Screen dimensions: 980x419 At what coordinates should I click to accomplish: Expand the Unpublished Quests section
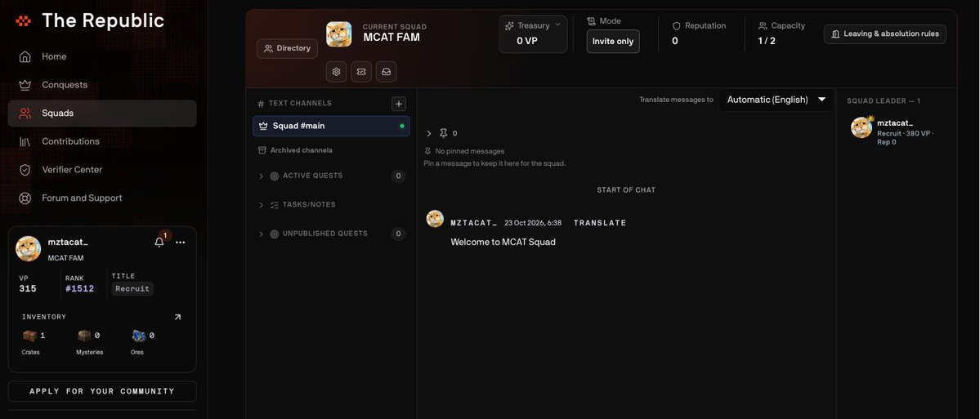[331, 234]
